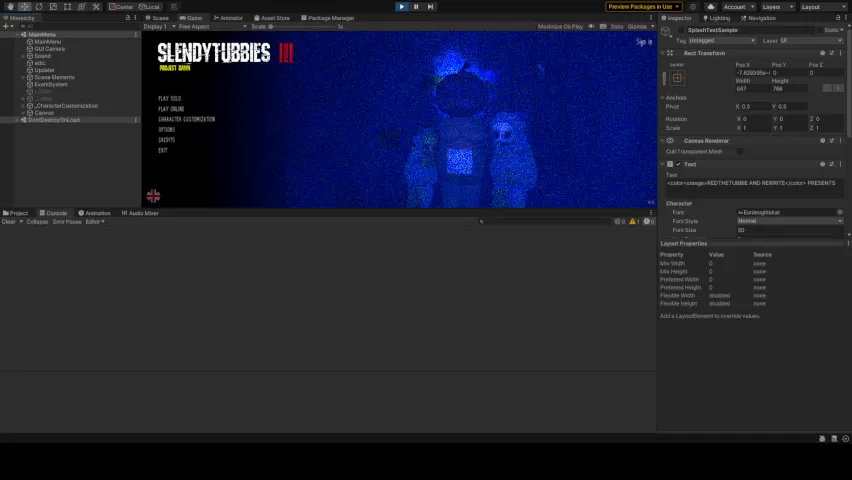Click the UK flag language icon

(x=153, y=196)
